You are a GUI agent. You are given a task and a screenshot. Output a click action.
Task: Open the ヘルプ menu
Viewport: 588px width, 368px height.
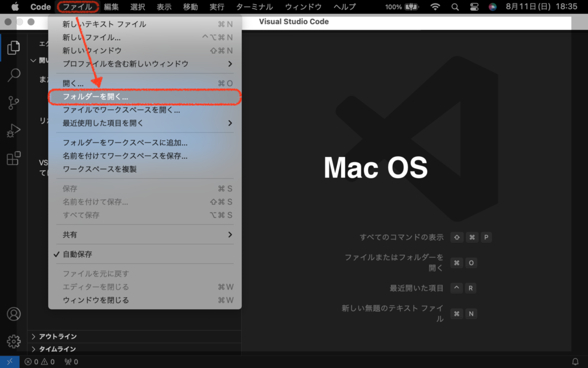coord(345,7)
